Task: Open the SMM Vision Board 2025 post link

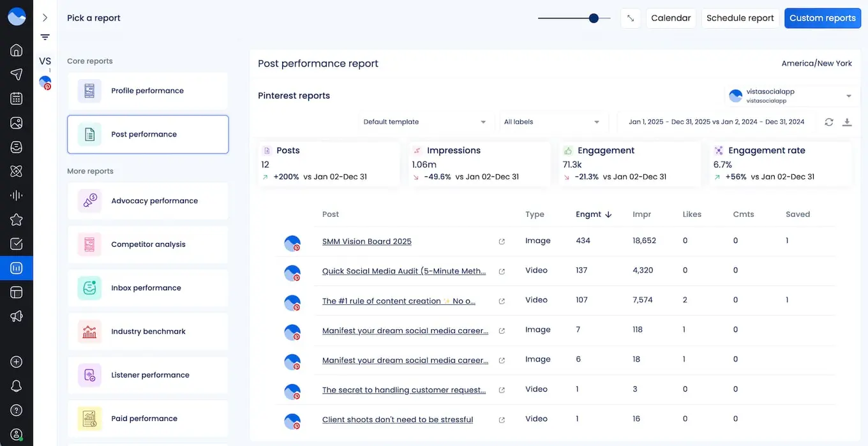Action: click(x=367, y=241)
